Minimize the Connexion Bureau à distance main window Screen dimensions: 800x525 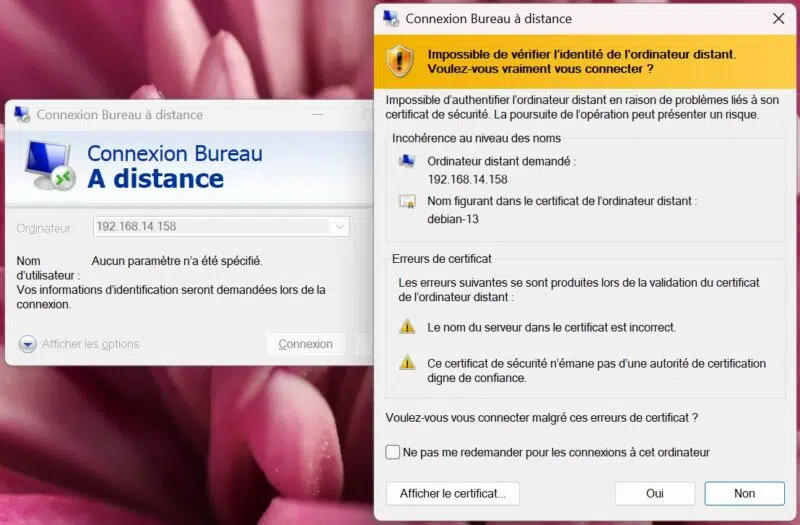(318, 114)
